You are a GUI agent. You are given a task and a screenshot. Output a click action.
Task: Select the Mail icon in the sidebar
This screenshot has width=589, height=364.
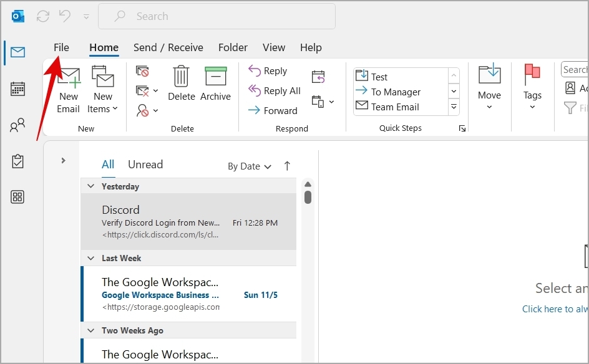click(17, 53)
